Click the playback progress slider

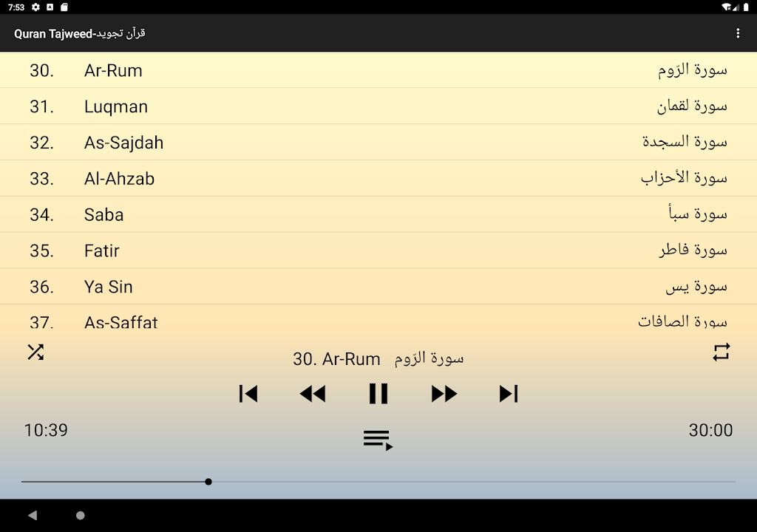pyautogui.click(x=378, y=482)
